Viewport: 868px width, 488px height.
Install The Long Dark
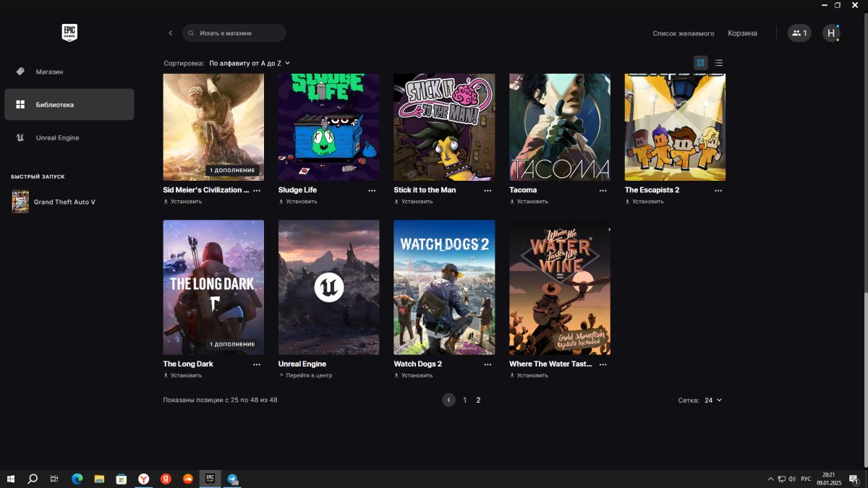pos(183,376)
